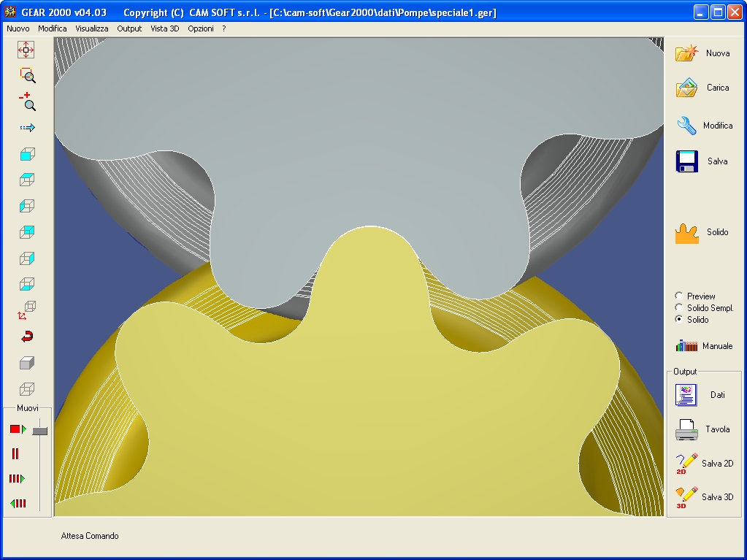Click the Dati output document icon
The width and height of the screenshot is (747, 560).
(x=686, y=395)
